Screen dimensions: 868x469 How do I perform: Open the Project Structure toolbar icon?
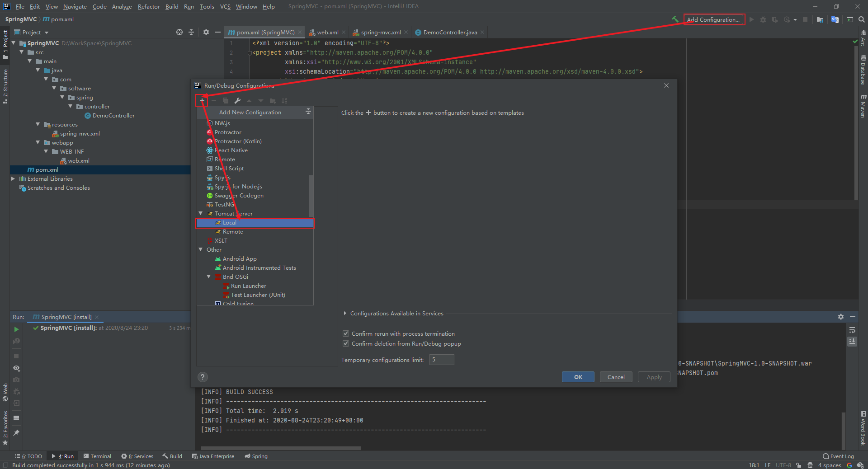[x=820, y=19]
